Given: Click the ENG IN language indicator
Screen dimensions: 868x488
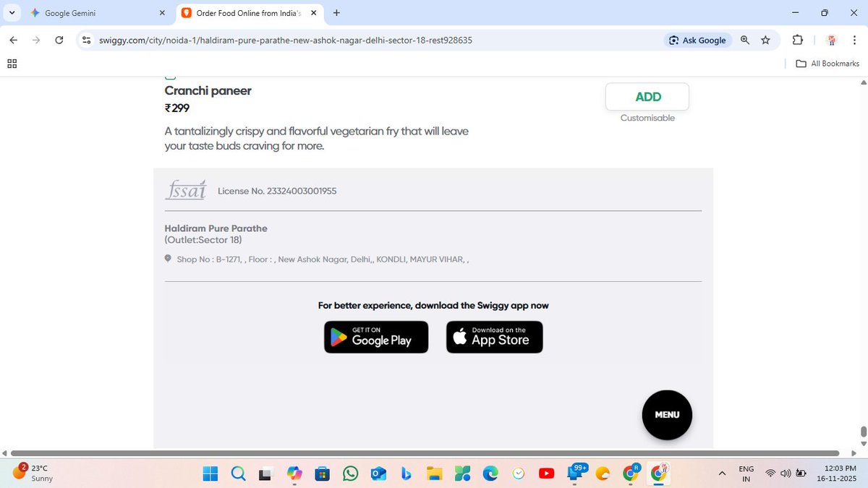Looking at the screenshot, I should click(746, 474).
